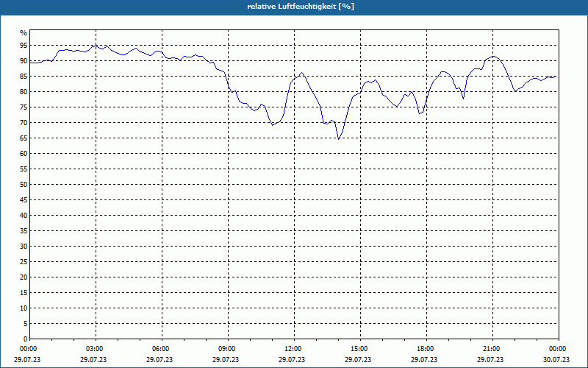Image resolution: width=588 pixels, height=368 pixels.
Task: Click the y-axis value 40
Action: click(24, 216)
